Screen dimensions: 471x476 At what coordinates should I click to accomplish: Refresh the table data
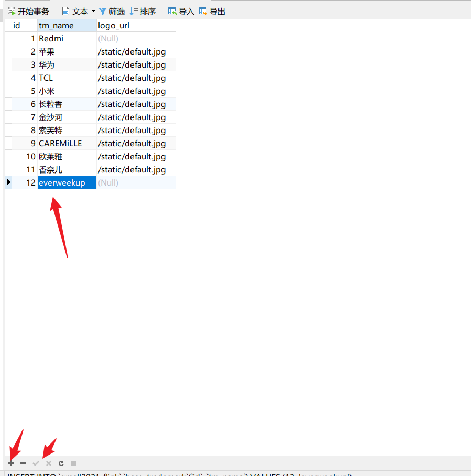tap(61, 463)
